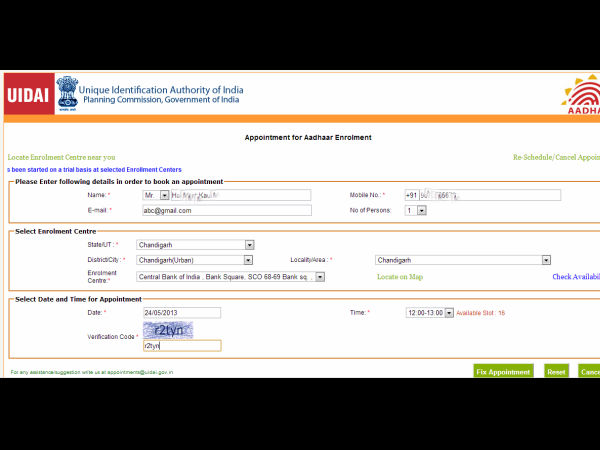Viewport: 600px width, 450px height.
Task: Click the Locate on Map link
Action: (399, 276)
